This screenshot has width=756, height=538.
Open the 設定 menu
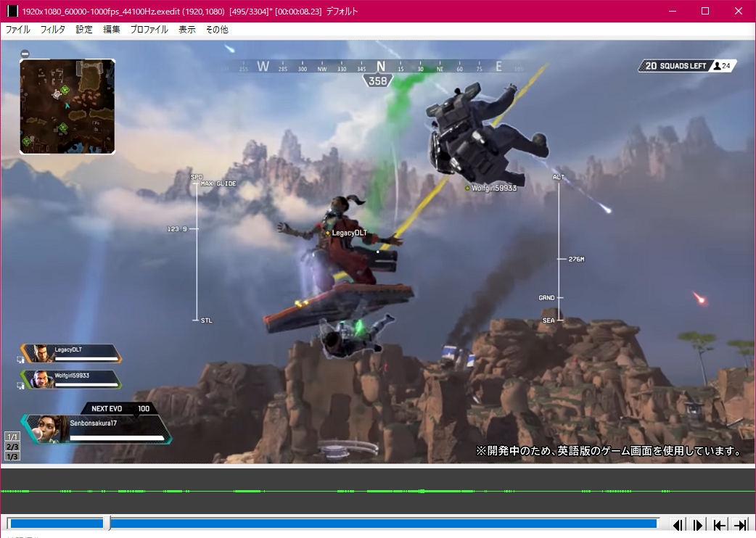(x=84, y=30)
